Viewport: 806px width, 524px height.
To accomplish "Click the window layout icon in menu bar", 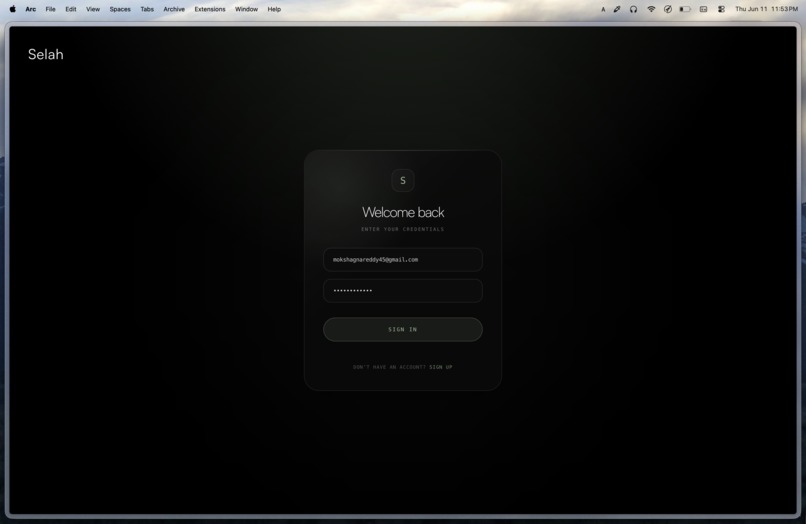I will [x=704, y=9].
